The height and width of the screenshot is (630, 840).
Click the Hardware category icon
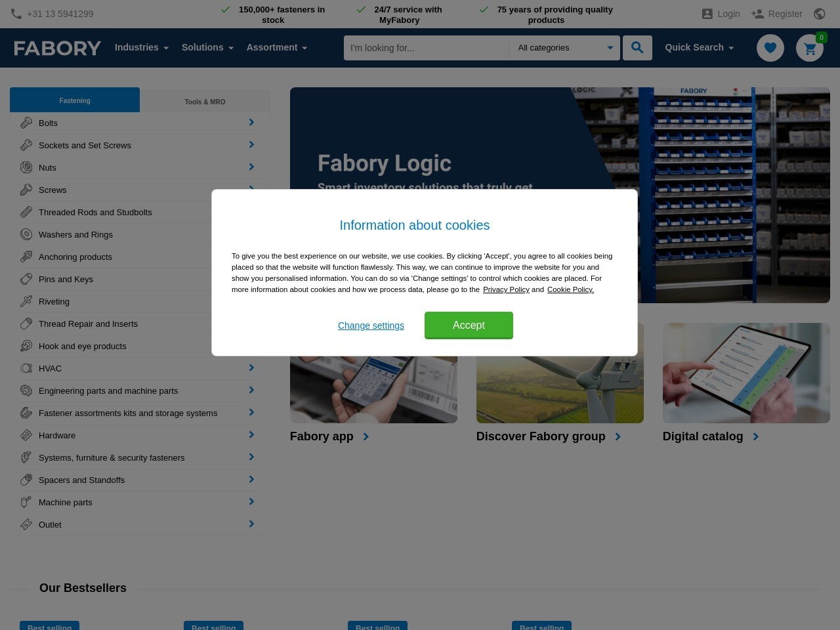[26, 435]
